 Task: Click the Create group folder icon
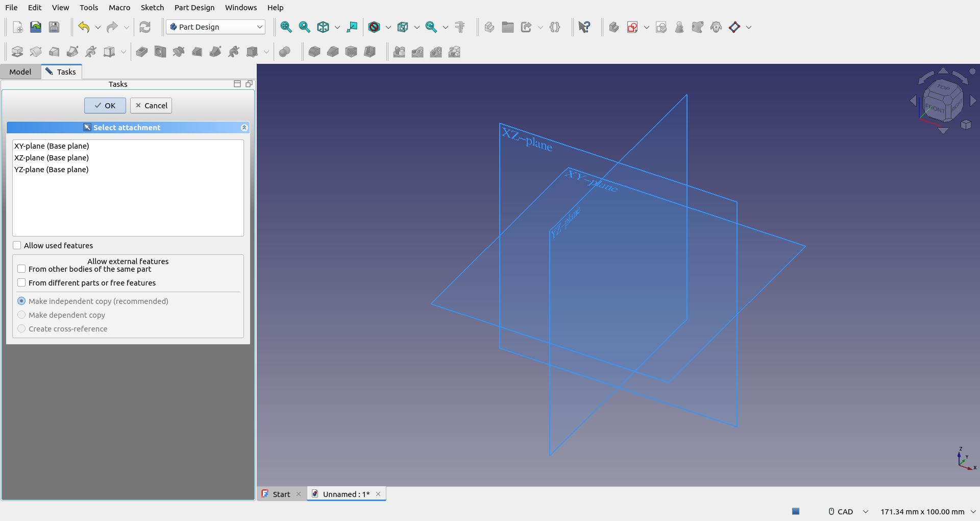click(x=508, y=27)
